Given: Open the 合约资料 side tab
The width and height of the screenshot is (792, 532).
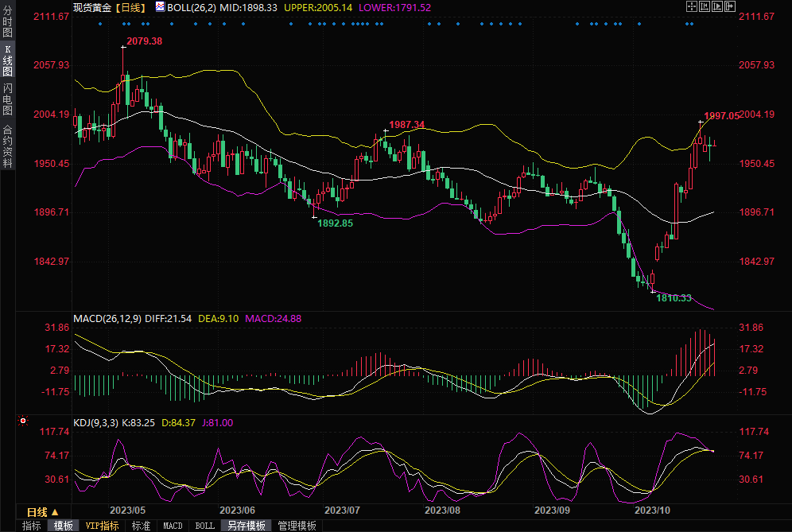Looking at the screenshot, I should pos(7,146).
